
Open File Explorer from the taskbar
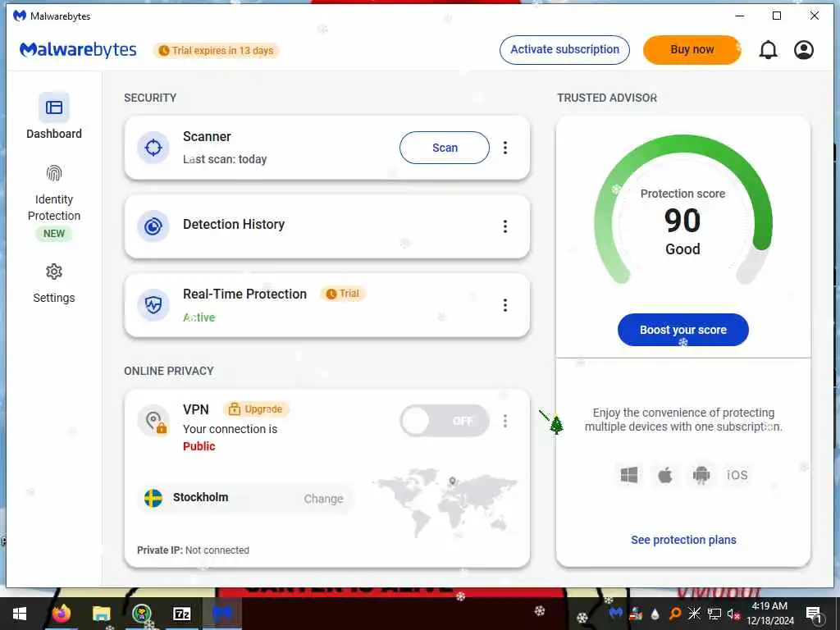(x=101, y=614)
